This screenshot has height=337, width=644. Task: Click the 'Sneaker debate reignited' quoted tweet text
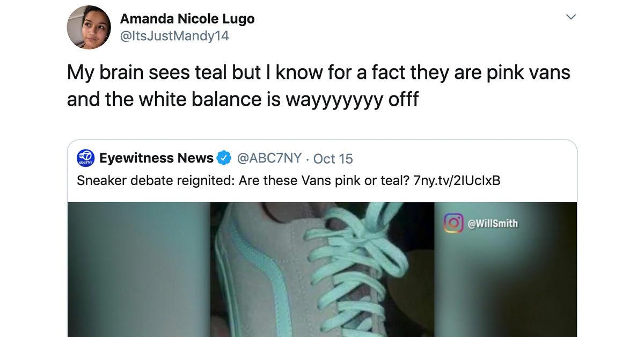point(289,181)
